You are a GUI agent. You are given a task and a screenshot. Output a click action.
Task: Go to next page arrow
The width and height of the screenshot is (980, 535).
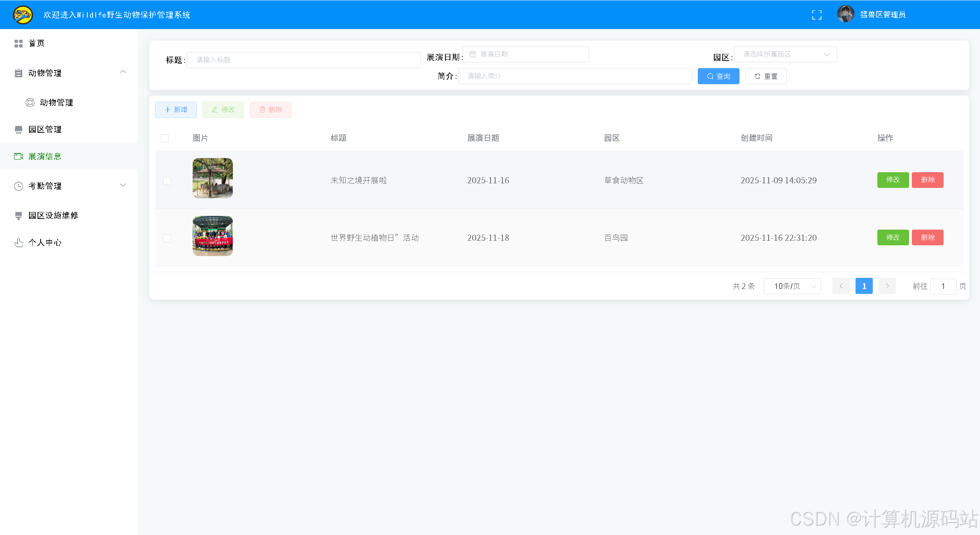(887, 286)
